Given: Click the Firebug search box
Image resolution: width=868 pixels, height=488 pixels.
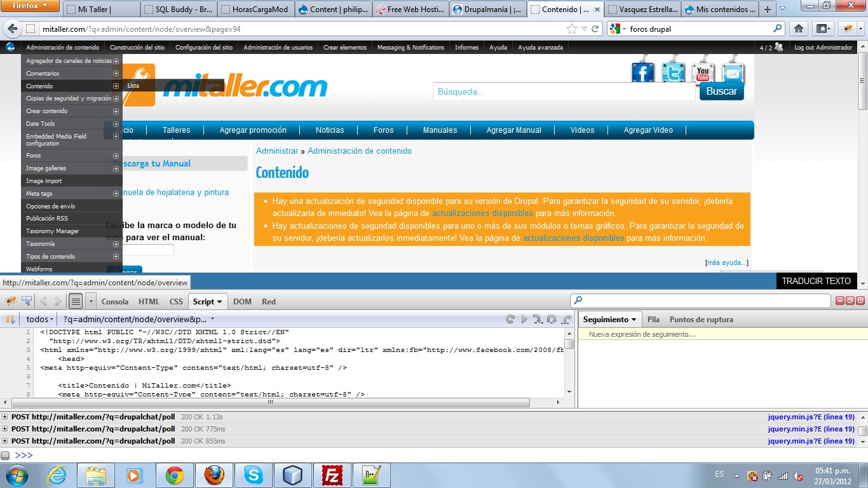Looking at the screenshot, I should pyautogui.click(x=700, y=301).
